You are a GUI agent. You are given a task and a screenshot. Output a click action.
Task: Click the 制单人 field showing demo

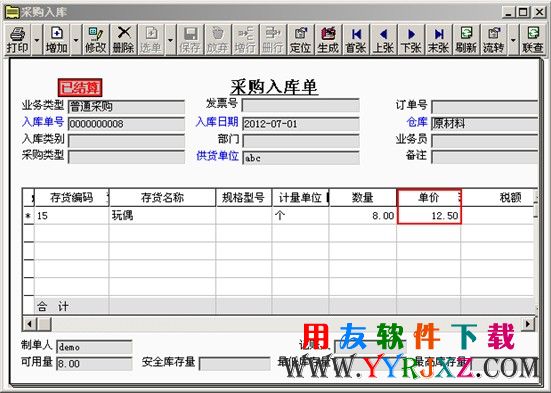[94, 347]
